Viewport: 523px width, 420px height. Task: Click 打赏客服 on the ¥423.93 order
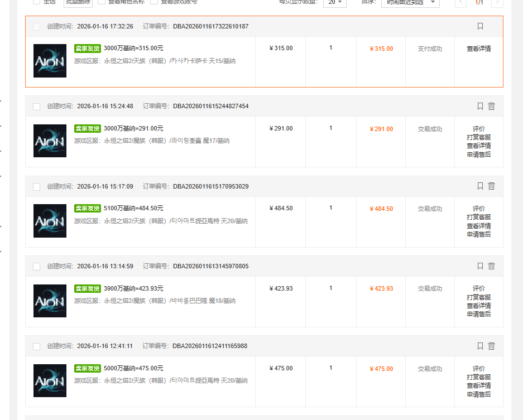[x=479, y=297]
